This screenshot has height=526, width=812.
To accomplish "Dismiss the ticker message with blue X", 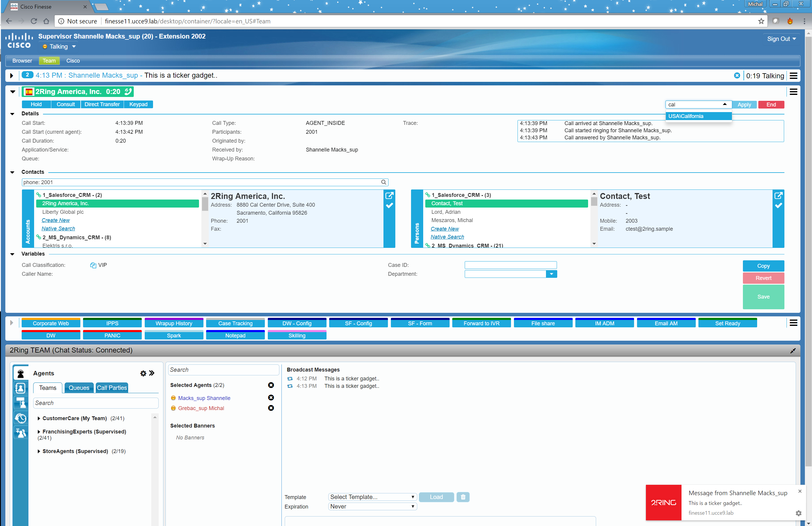I will [737, 76].
